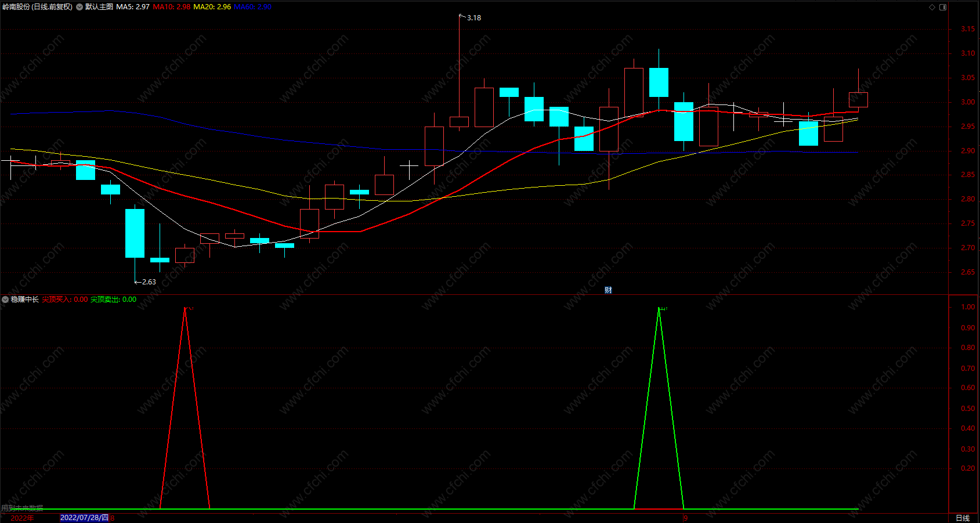Toggle the side panel icon at top-right
980x523 pixels.
click(943, 7)
